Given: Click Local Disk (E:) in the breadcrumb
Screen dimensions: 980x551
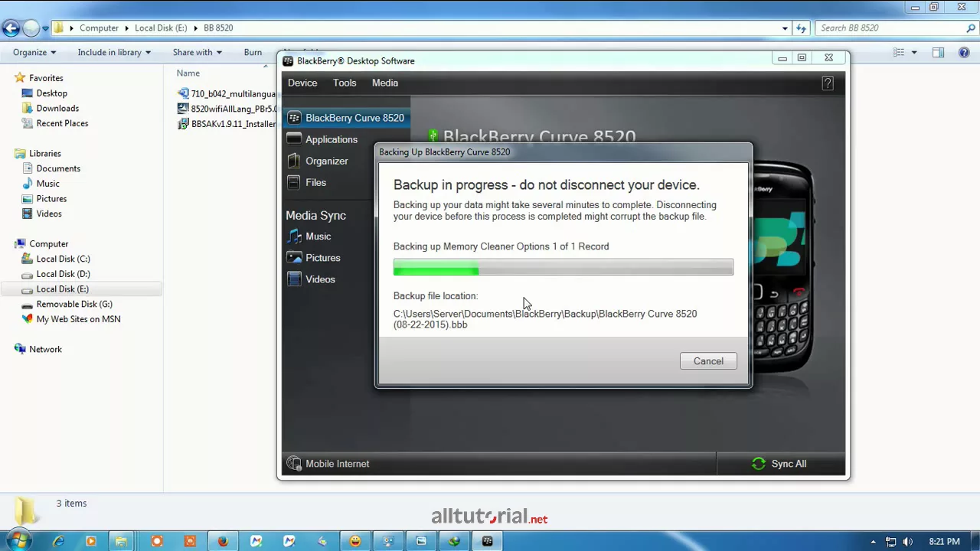Looking at the screenshot, I should click(161, 28).
